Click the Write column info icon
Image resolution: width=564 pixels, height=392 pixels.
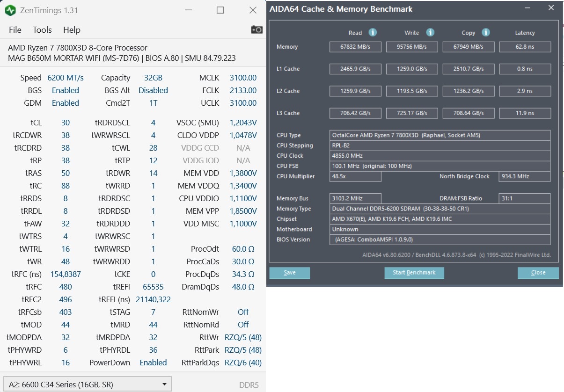pyautogui.click(x=430, y=32)
